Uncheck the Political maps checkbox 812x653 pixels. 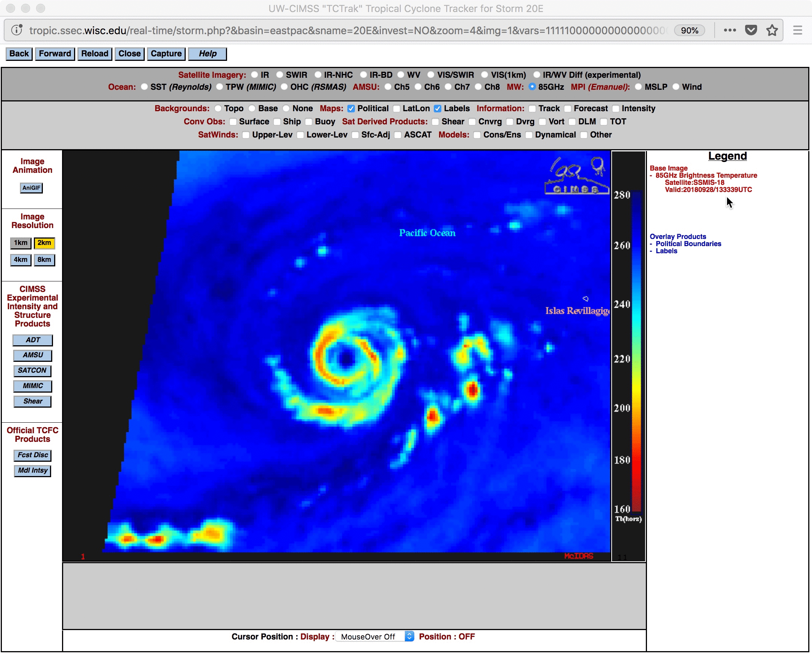click(x=351, y=109)
